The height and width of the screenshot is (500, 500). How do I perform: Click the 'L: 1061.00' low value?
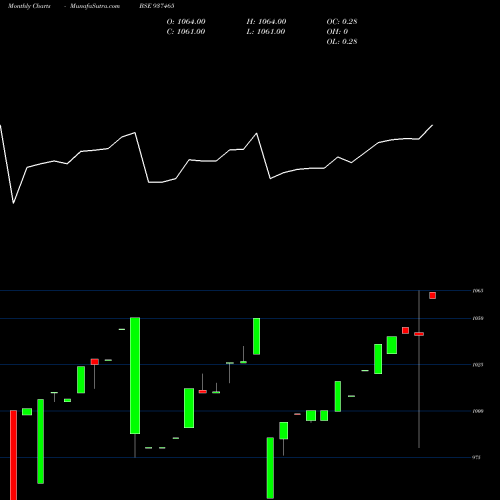point(266,32)
